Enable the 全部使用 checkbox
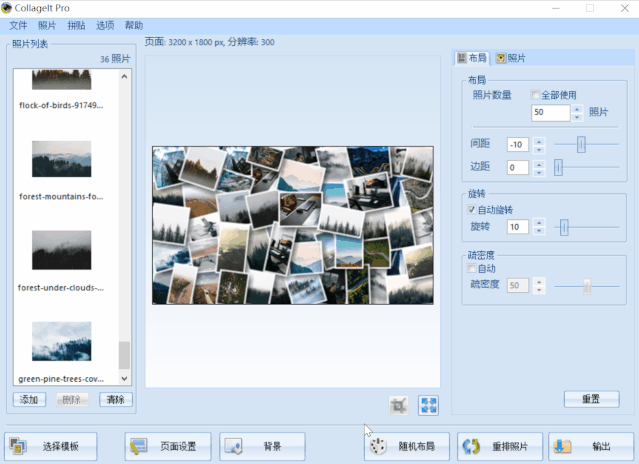639x464 pixels. tap(536, 95)
